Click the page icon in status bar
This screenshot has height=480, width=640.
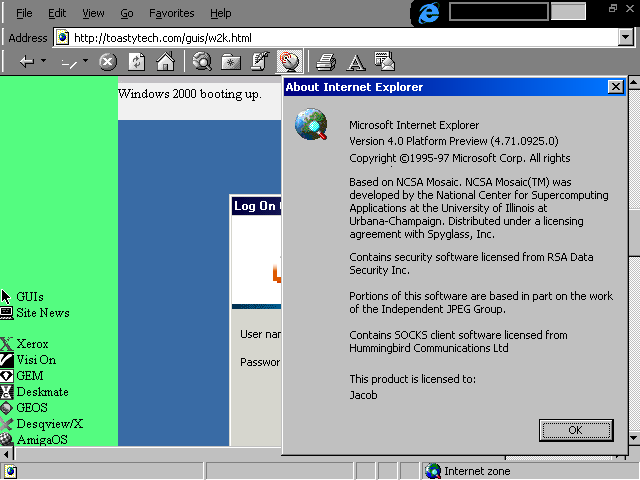tap(11, 471)
